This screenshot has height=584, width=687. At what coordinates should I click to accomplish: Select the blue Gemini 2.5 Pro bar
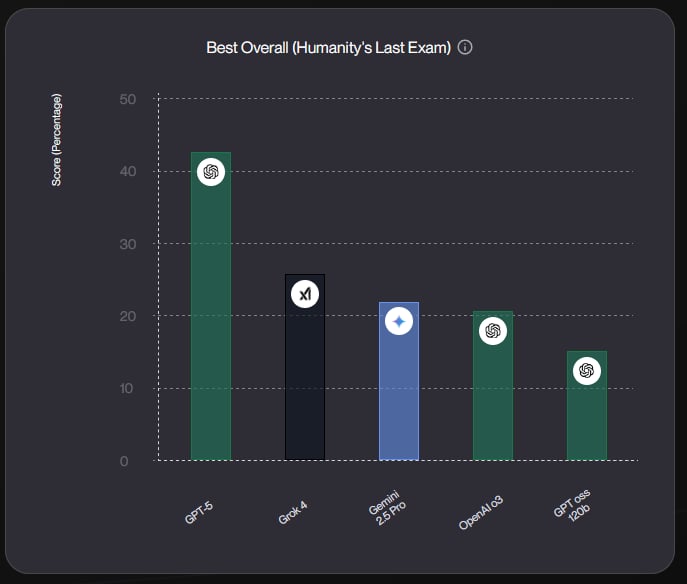(399, 381)
